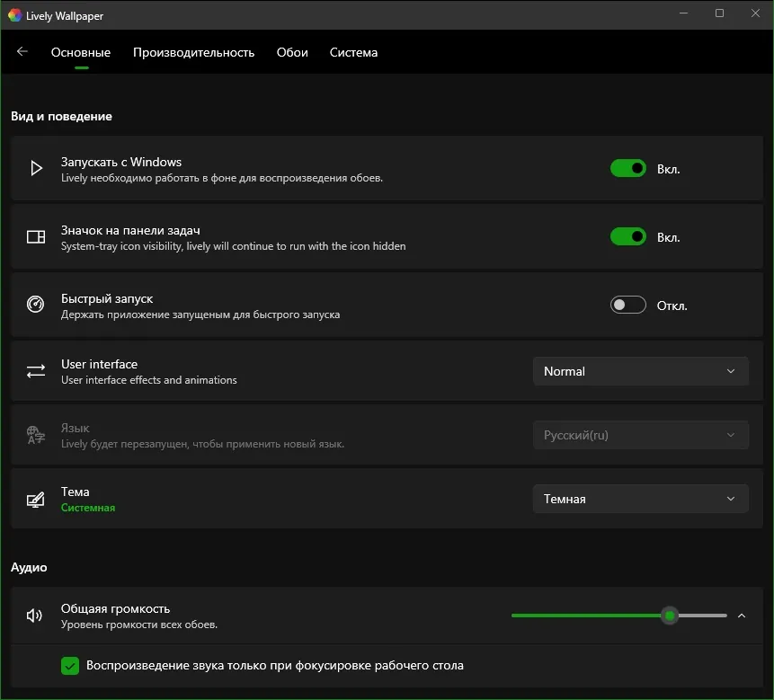Click the Аудио section heading
This screenshot has height=700, width=774.
[29, 567]
